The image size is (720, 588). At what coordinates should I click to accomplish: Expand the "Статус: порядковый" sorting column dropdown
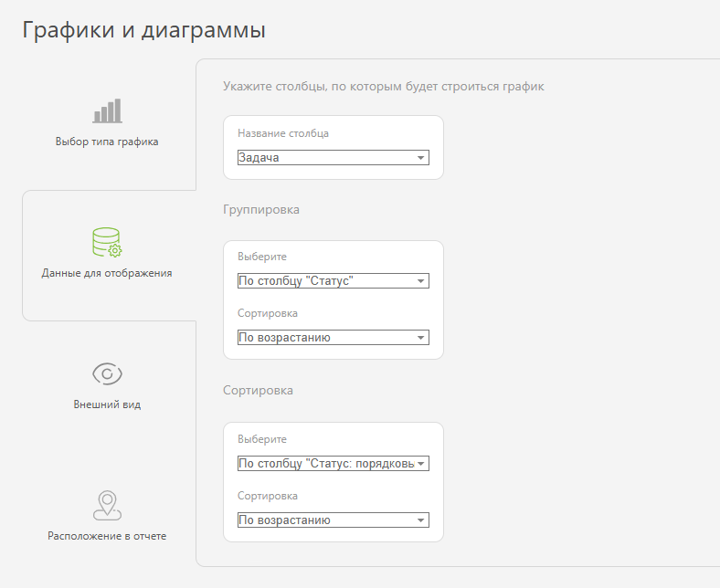coord(334,464)
